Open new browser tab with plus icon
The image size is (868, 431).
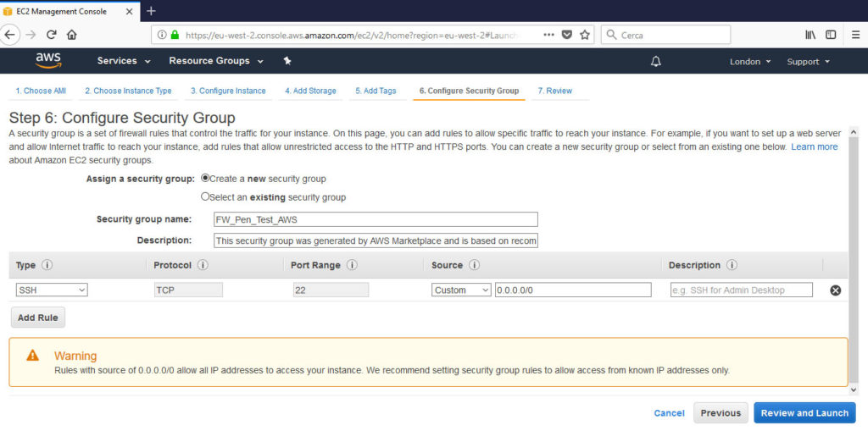151,11
